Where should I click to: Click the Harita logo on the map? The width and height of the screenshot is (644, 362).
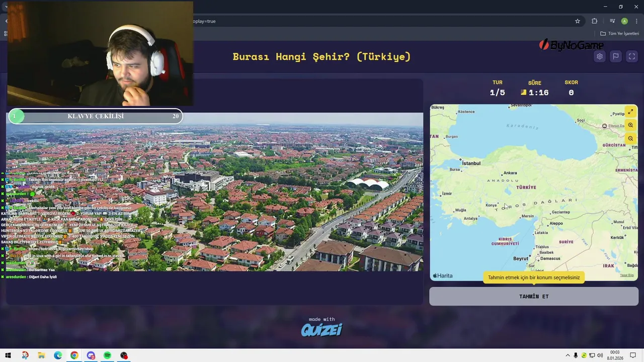click(x=443, y=276)
